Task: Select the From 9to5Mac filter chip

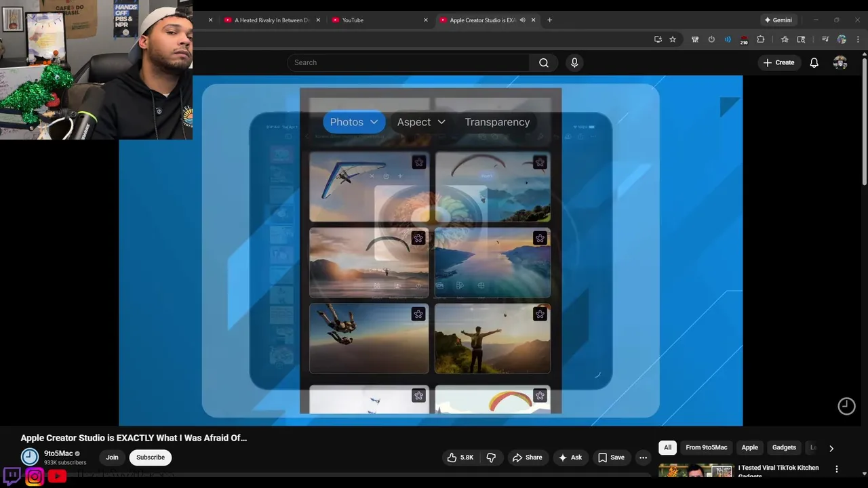Action: [706, 447]
